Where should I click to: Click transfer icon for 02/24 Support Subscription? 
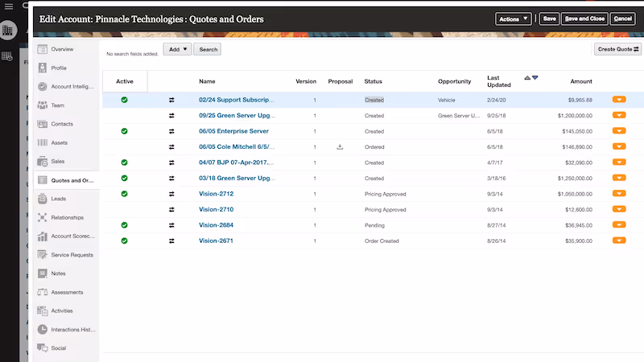(x=171, y=100)
